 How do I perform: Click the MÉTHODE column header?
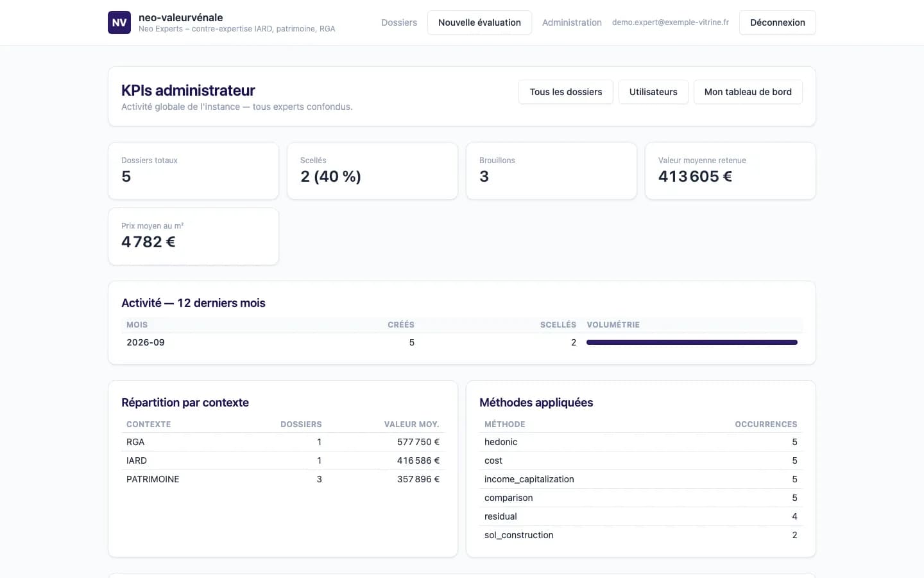click(x=505, y=425)
